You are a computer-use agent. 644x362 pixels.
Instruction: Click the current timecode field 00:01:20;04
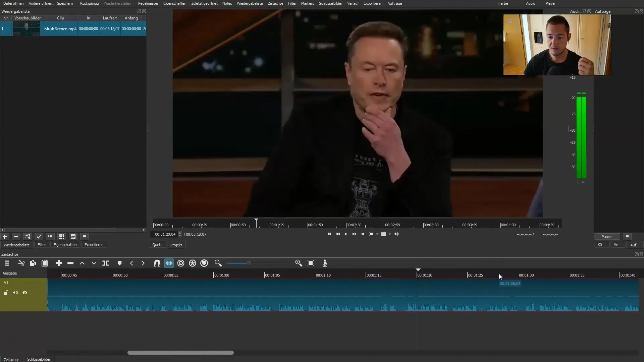165,234
